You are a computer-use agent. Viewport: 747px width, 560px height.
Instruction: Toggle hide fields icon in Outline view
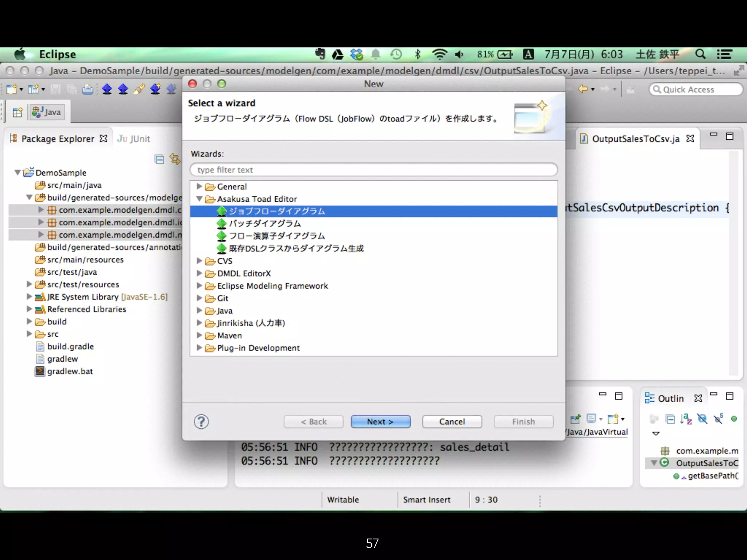coord(702,419)
